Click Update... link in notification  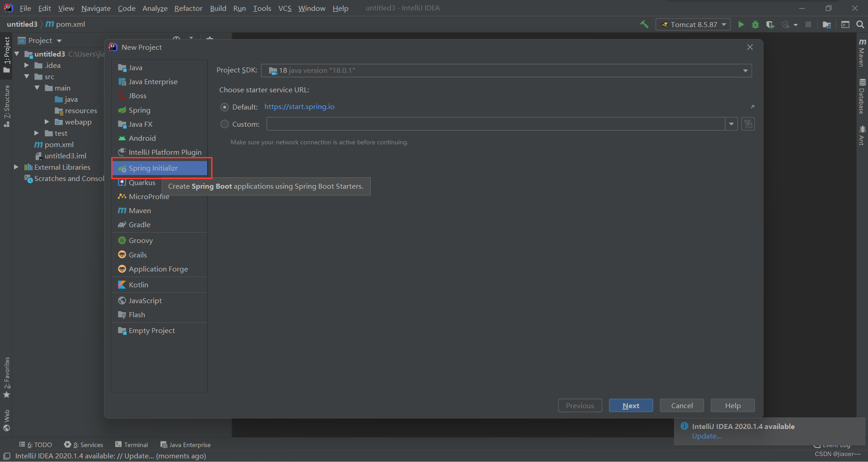point(707,436)
